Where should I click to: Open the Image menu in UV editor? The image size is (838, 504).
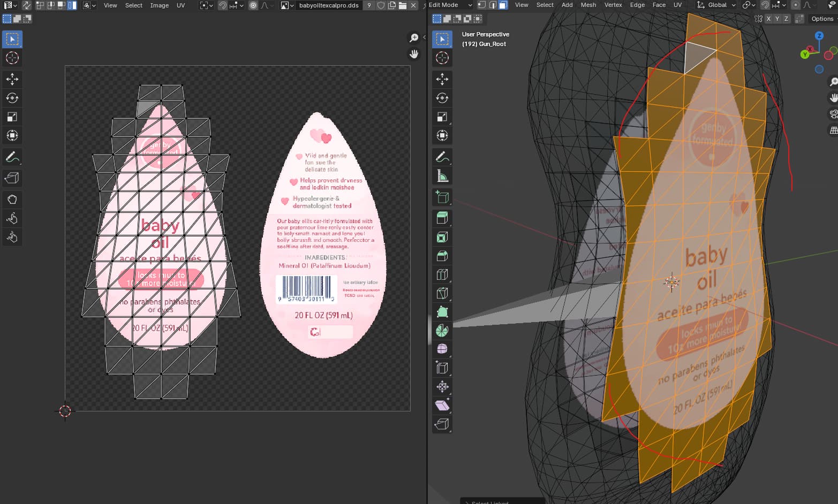coord(159,5)
